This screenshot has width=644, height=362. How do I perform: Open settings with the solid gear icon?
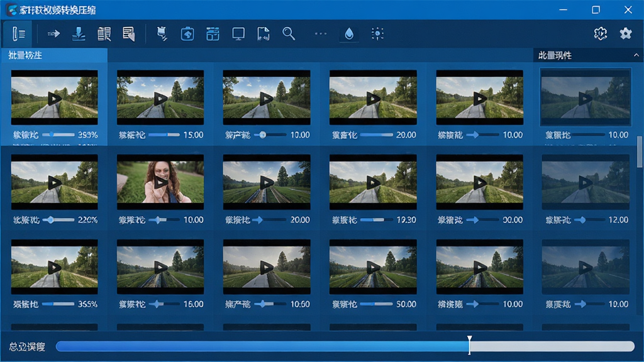click(626, 33)
